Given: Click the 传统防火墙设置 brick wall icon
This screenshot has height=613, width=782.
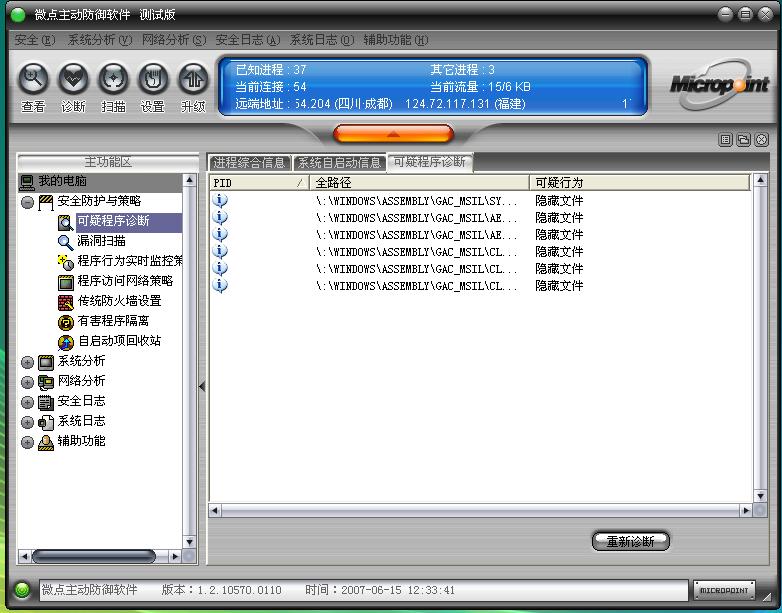Looking at the screenshot, I should click(x=65, y=302).
